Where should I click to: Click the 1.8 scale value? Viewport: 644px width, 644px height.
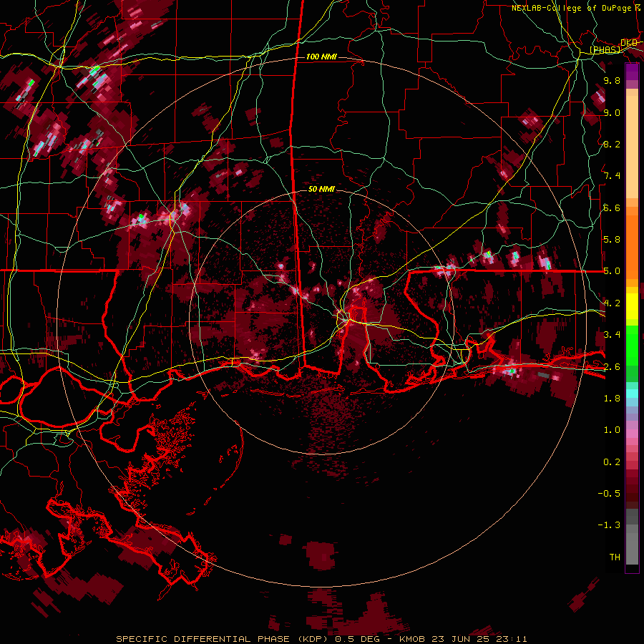point(612,399)
